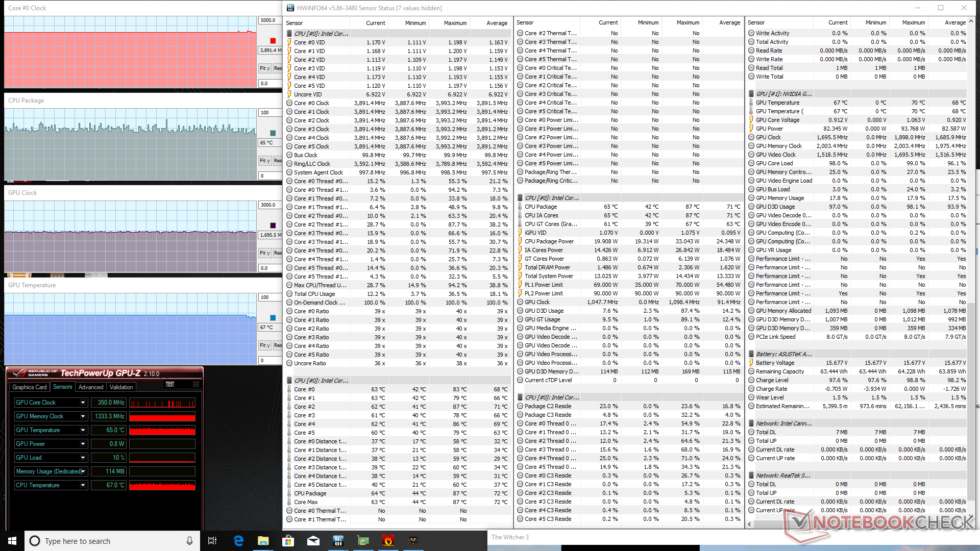Open the Validation tab in GPU-Z

coord(121,387)
